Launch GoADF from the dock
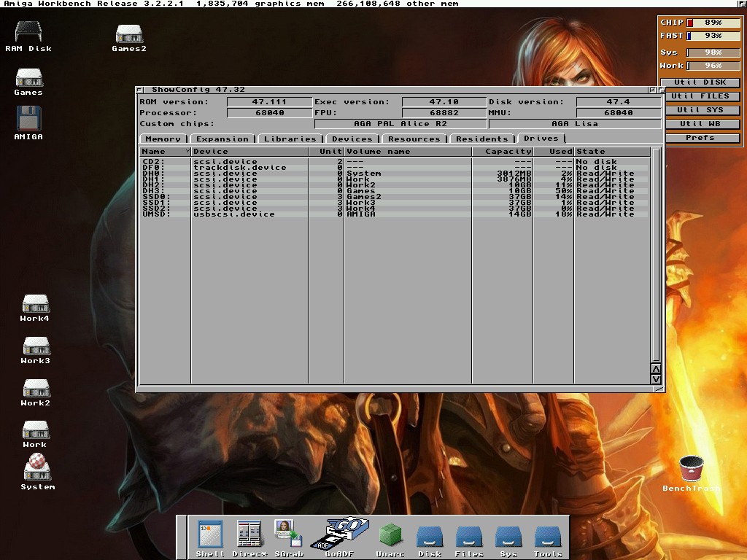Screen dimensions: 747x560 [339, 537]
